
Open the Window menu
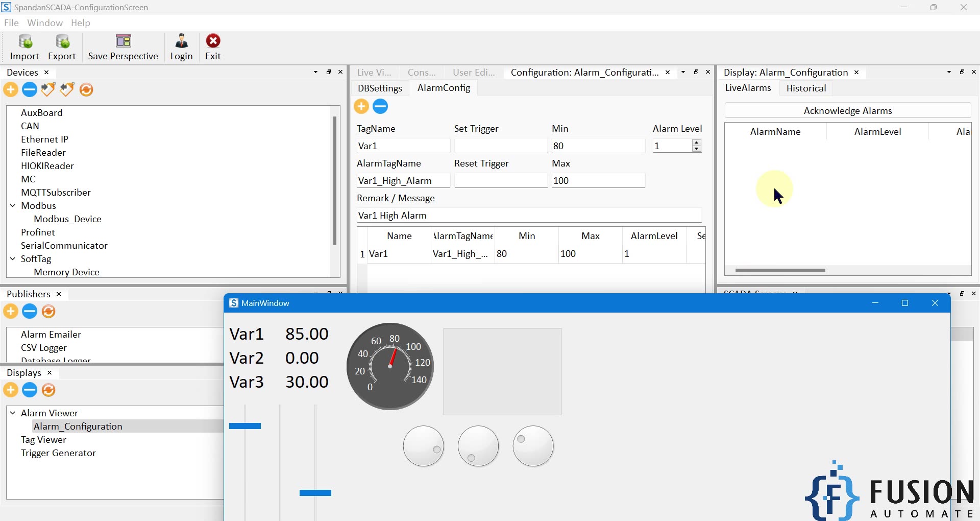45,23
